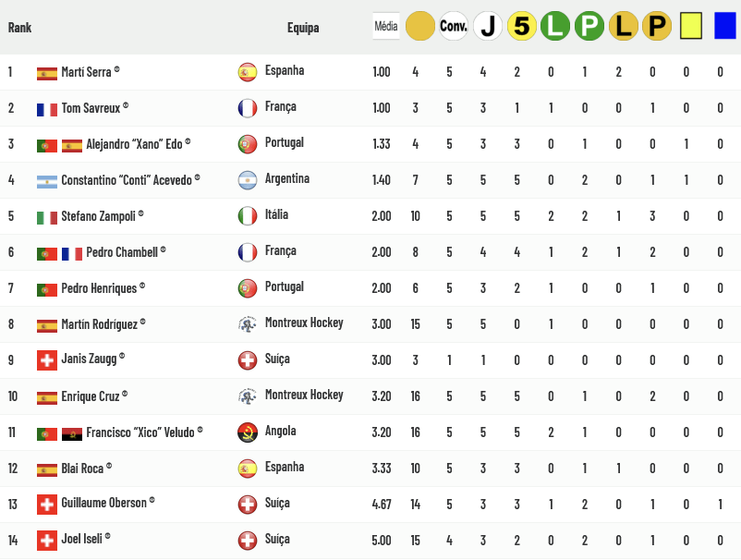Open Angola team link
Viewport: 741px width, 560px height.
pyautogui.click(x=280, y=432)
